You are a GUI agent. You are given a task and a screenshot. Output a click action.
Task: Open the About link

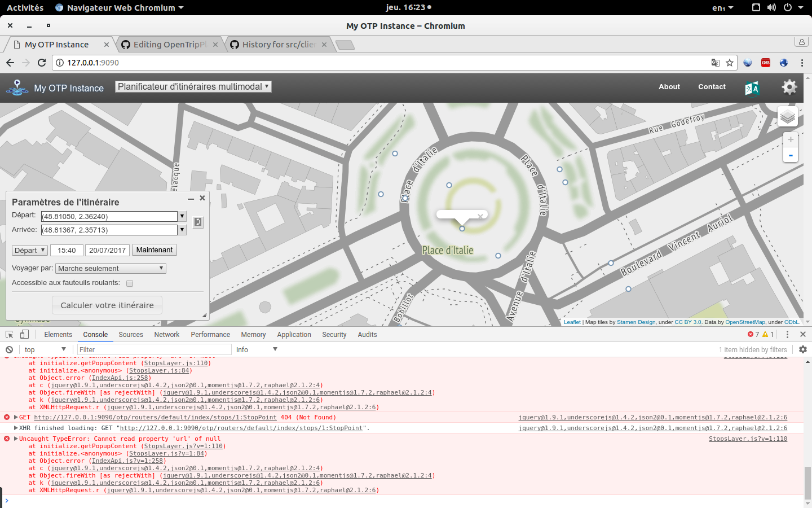coord(669,87)
